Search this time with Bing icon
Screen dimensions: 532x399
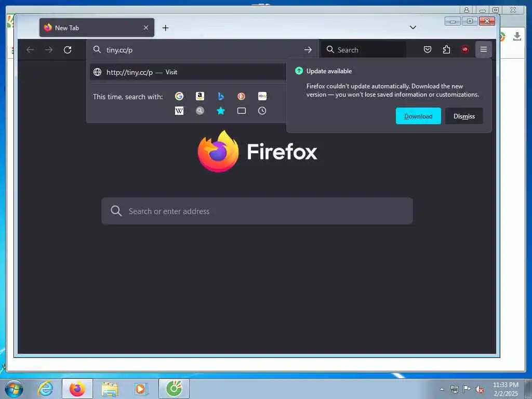pyautogui.click(x=220, y=96)
